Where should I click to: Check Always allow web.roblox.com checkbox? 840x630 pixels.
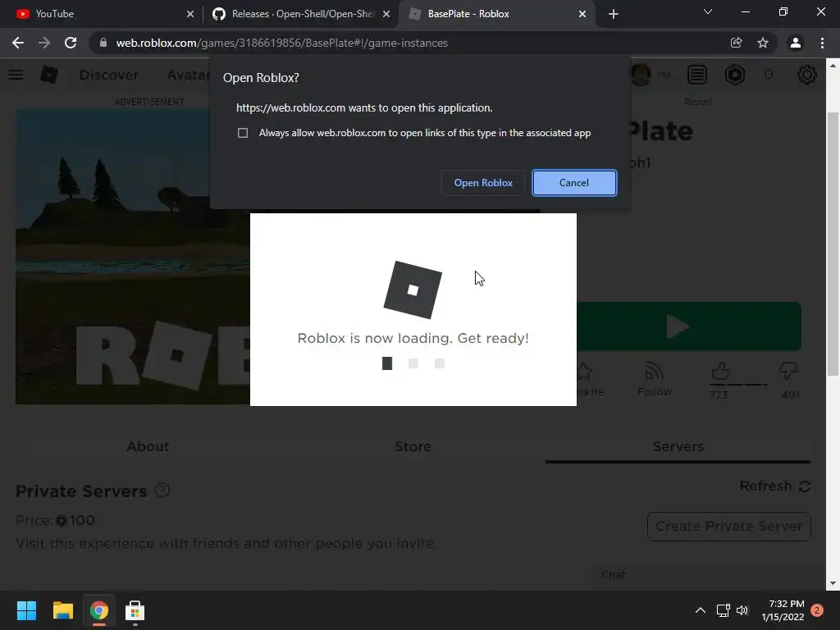243,133
